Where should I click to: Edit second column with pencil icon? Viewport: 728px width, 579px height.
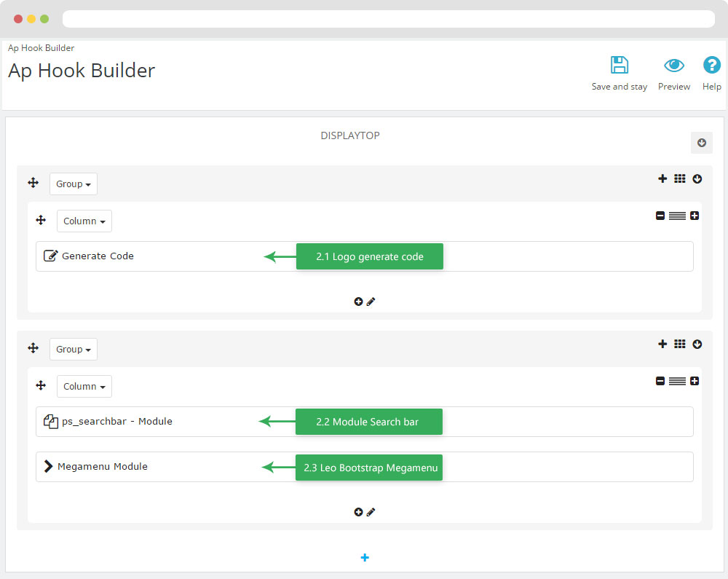click(371, 512)
